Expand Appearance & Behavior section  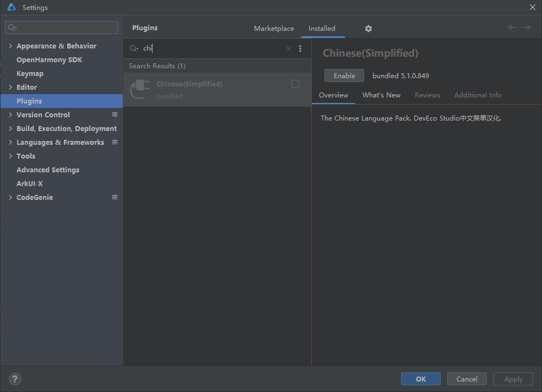(x=10, y=46)
